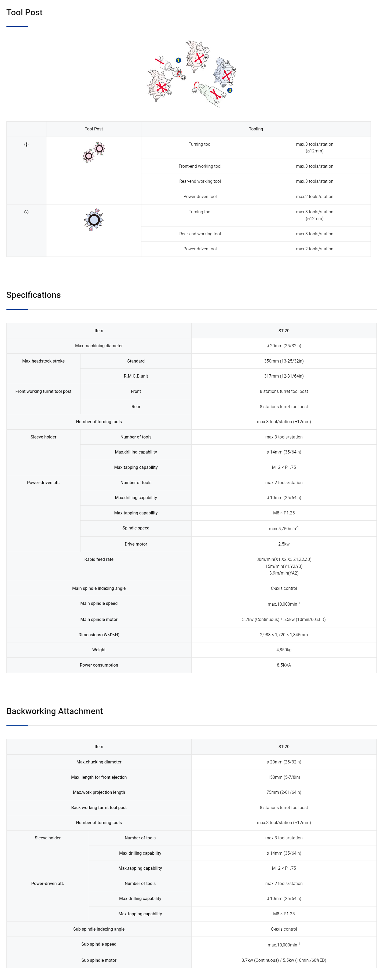Click the Z1 axis label in the diagram
388x980 pixels.
pyautogui.click(x=161, y=58)
